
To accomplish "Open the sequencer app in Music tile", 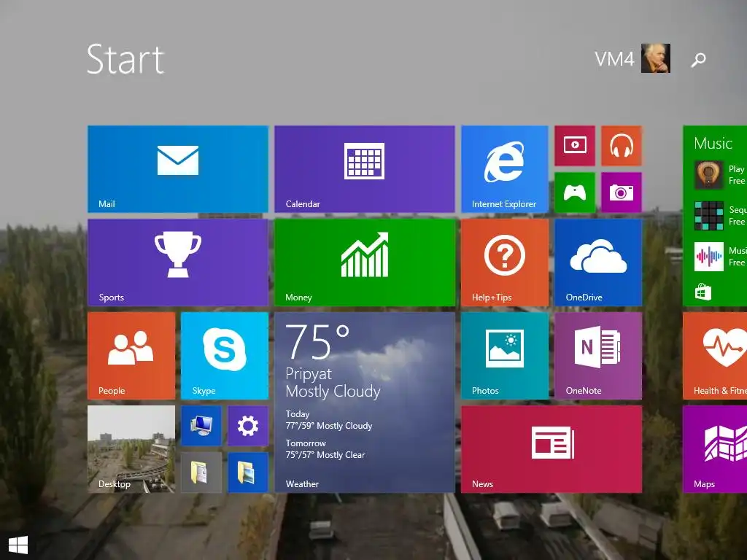I will 720,216.
